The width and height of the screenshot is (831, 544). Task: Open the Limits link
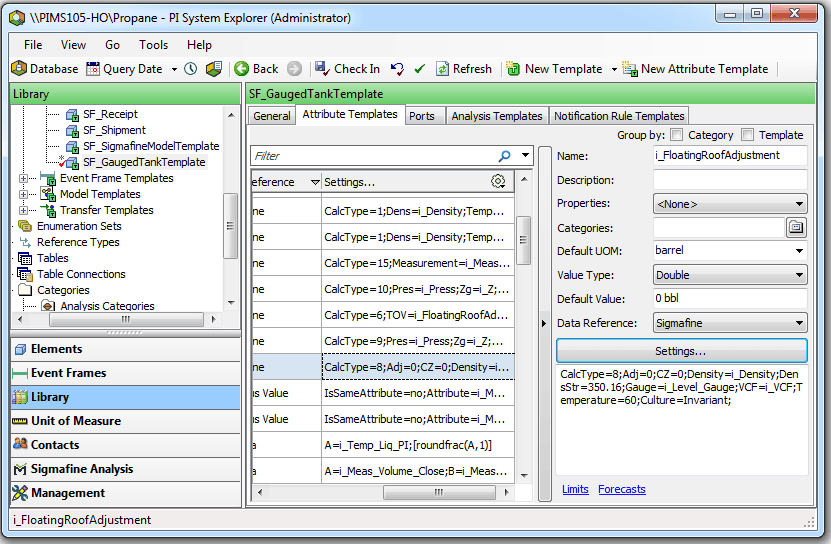click(x=575, y=489)
